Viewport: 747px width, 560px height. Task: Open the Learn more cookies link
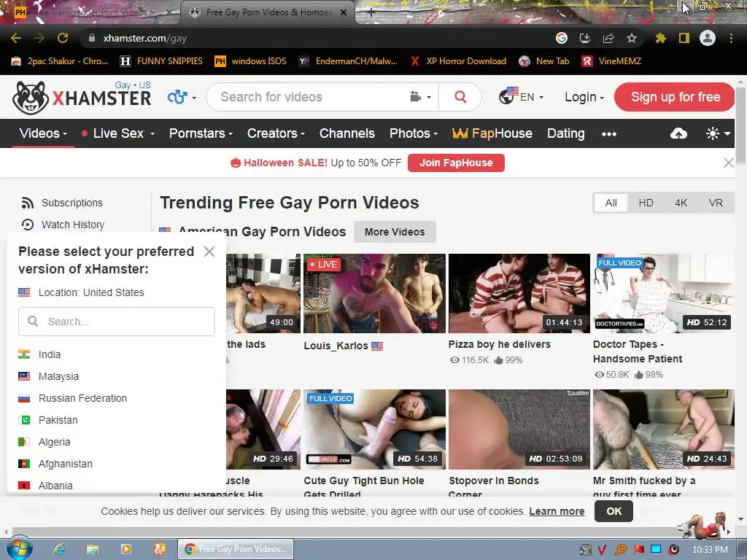(x=557, y=511)
